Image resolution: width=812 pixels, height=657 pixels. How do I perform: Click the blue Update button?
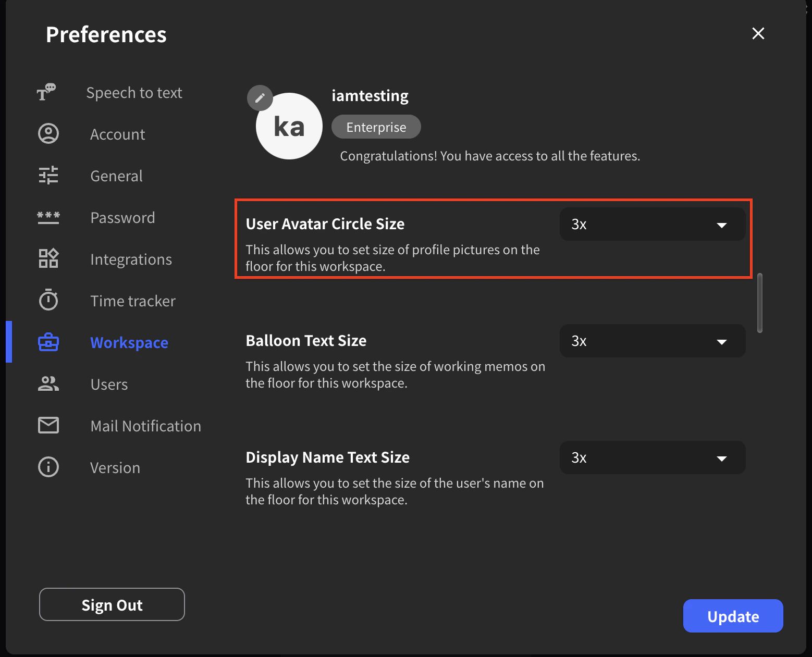tap(733, 616)
